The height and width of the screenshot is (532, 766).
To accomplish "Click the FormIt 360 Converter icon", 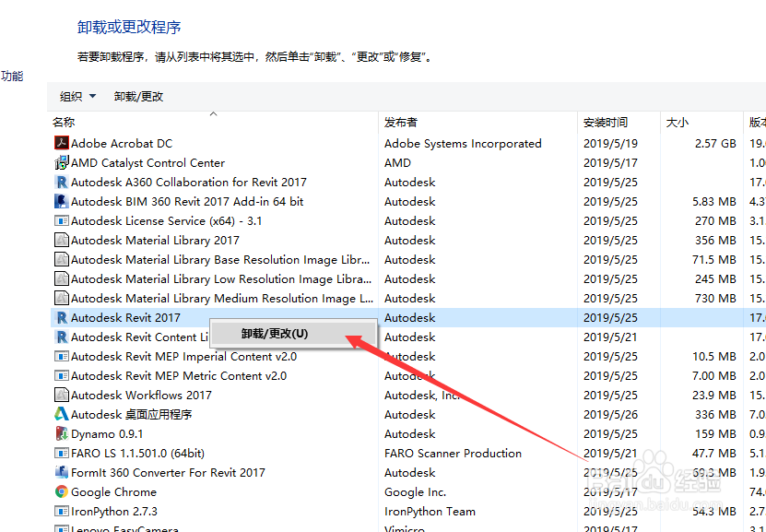I will [61, 472].
